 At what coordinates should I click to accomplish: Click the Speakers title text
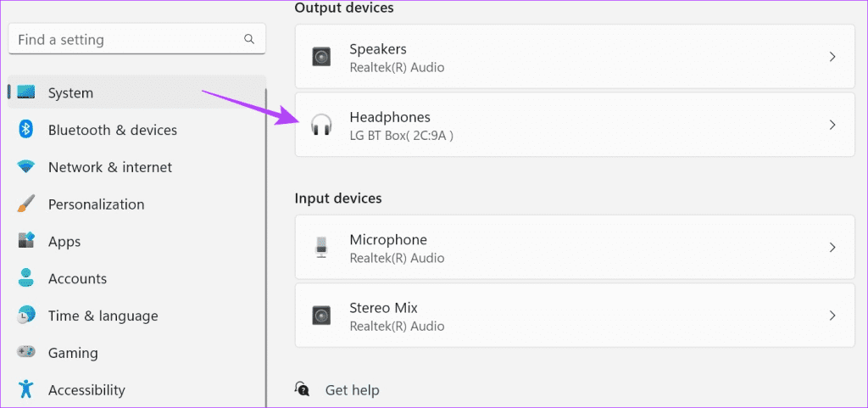[x=378, y=49]
